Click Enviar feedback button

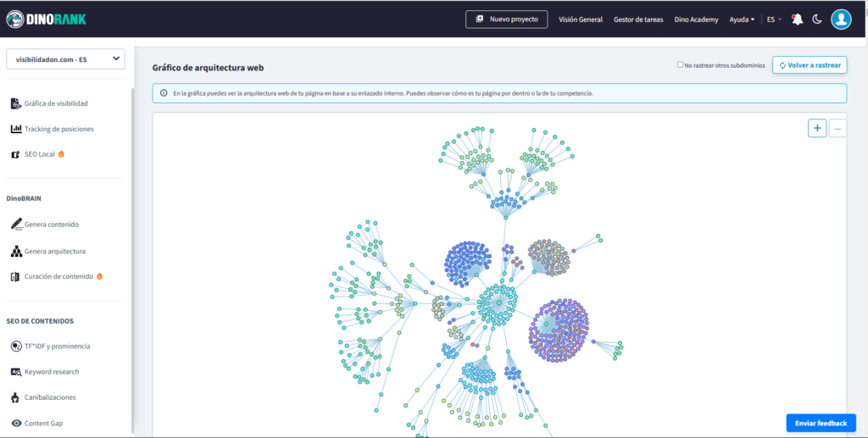point(821,423)
